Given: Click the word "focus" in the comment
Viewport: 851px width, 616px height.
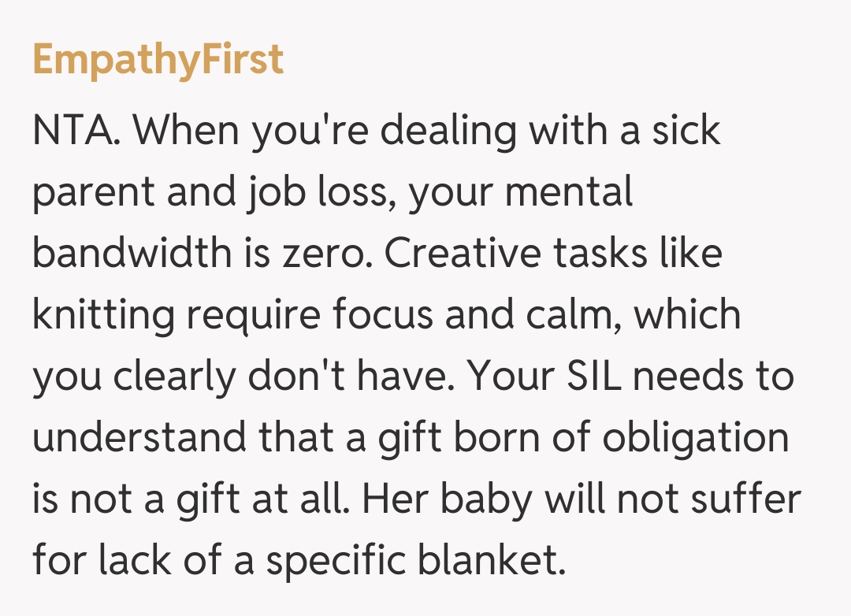Looking at the screenshot, I should (x=382, y=315).
